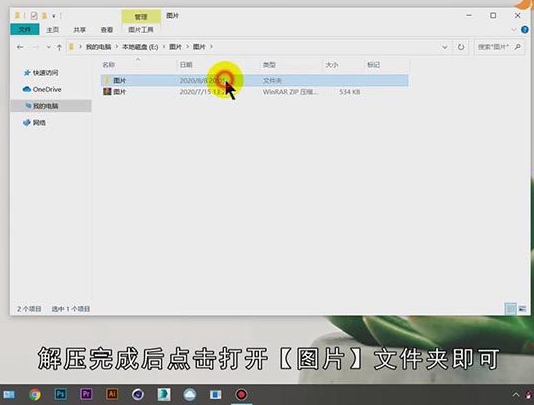Click 我的电脑 in address breadcrumb
The width and height of the screenshot is (534, 405).
tap(98, 47)
